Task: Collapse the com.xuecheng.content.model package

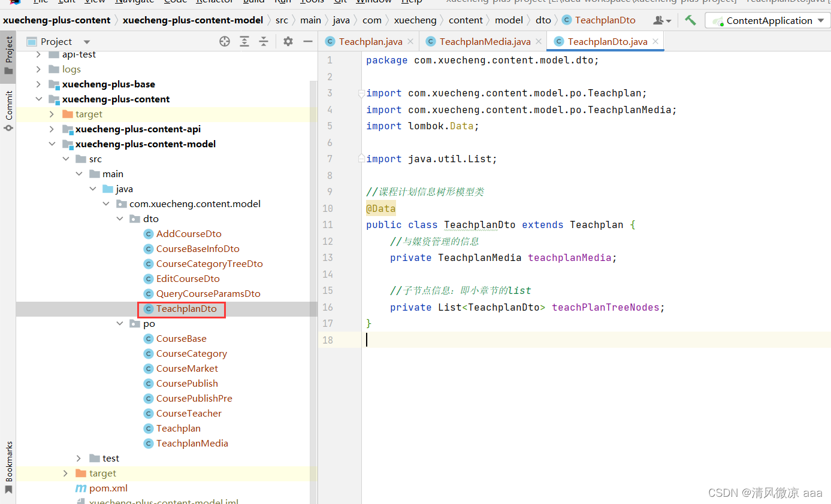Action: pos(105,204)
